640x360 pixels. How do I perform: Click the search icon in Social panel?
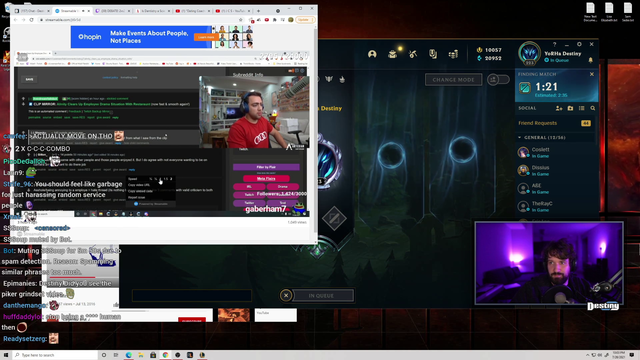pos(593,108)
